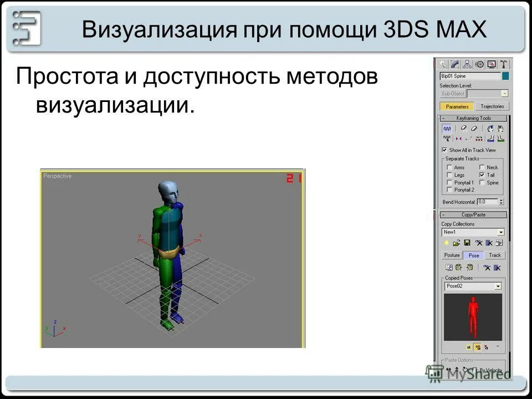The width and height of the screenshot is (532, 399).
Task: Select the biped figure's head in the viewport
Action: pos(168,192)
